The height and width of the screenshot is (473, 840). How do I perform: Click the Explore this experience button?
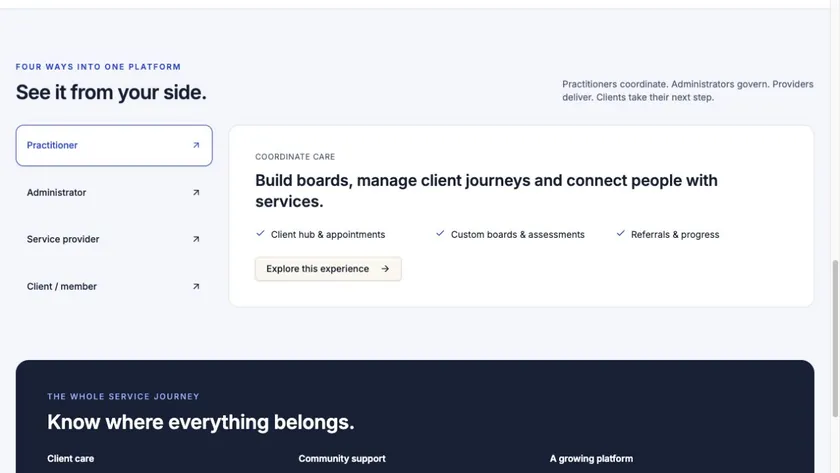coord(328,268)
